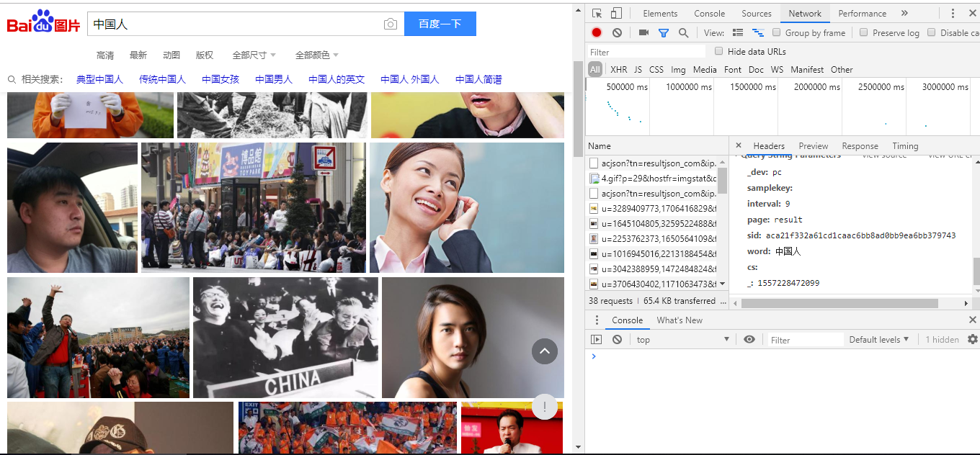
Task: Select the inspect element tool
Action: coord(597,12)
